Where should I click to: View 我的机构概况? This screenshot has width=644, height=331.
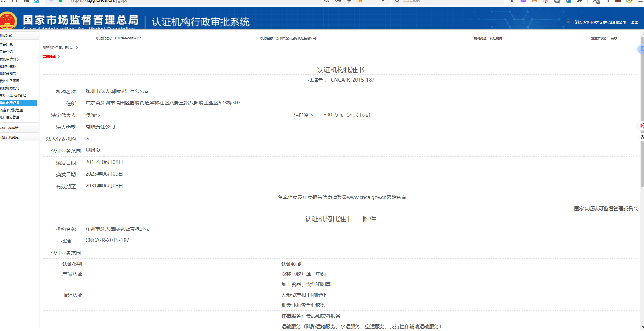10,88
